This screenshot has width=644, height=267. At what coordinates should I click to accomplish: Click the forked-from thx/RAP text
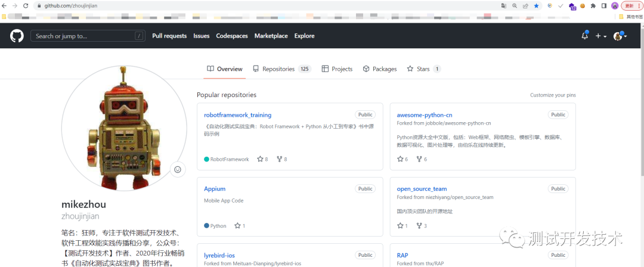tap(420, 263)
